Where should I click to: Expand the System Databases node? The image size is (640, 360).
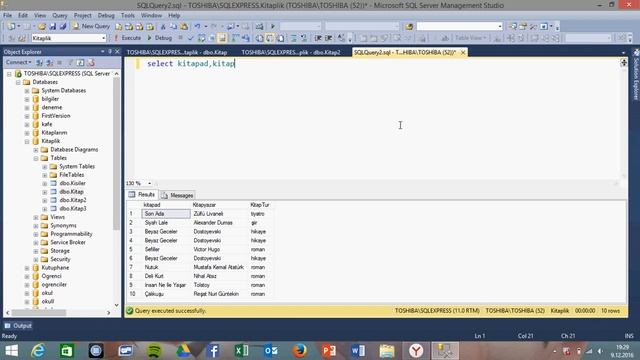[x=27, y=91]
